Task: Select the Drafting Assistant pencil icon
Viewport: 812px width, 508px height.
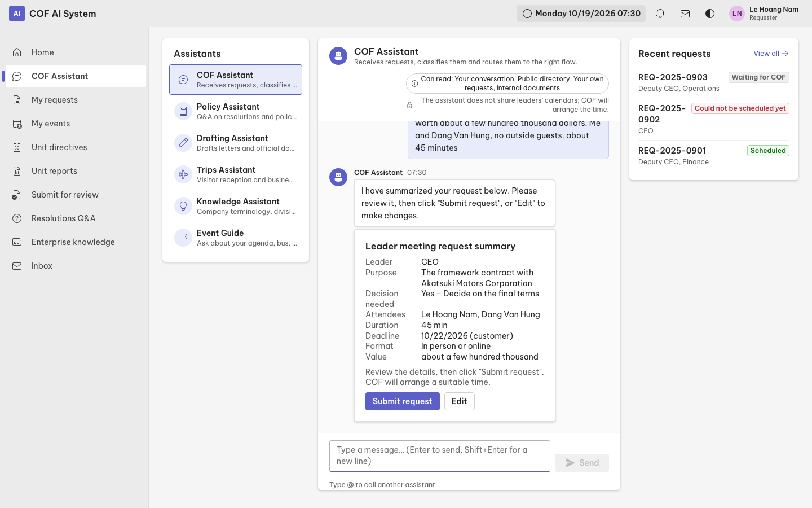Action: click(x=183, y=143)
